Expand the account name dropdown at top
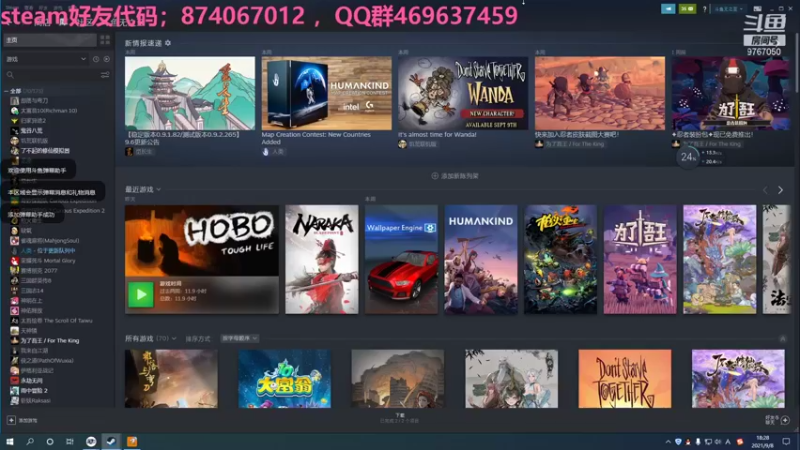The width and height of the screenshot is (800, 450). (x=728, y=9)
